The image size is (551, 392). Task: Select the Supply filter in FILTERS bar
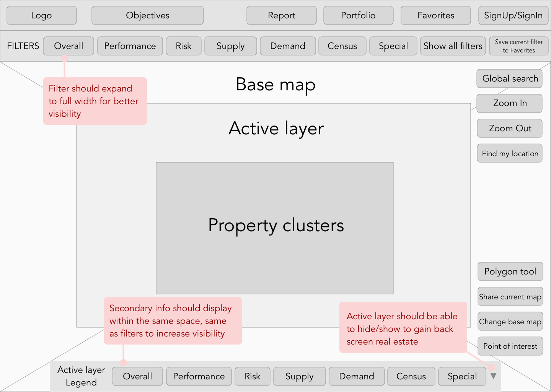click(x=231, y=46)
